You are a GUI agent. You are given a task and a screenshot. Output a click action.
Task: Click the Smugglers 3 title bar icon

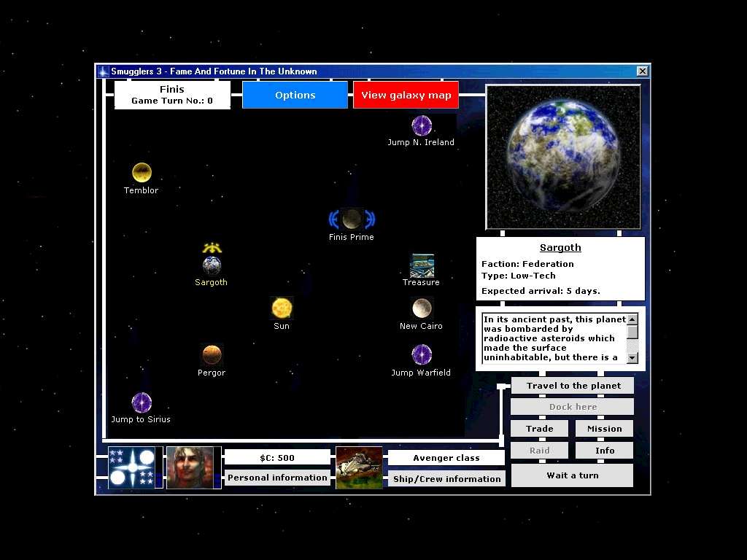[x=103, y=71]
